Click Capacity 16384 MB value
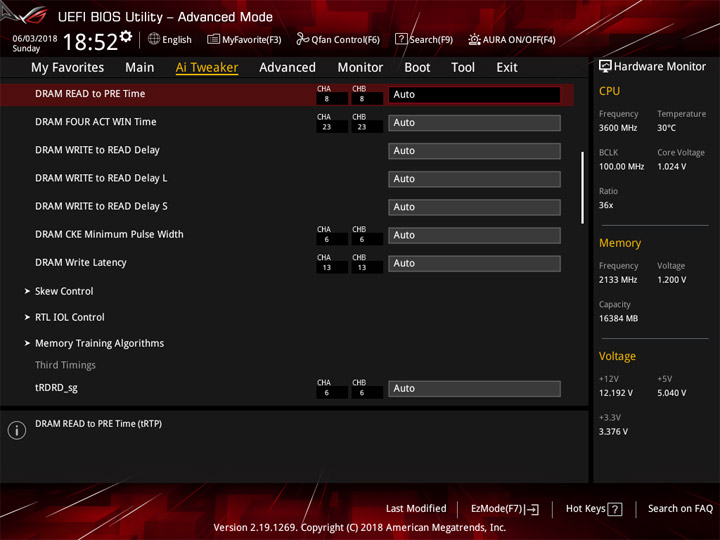This screenshot has width=720, height=540. tap(618, 318)
